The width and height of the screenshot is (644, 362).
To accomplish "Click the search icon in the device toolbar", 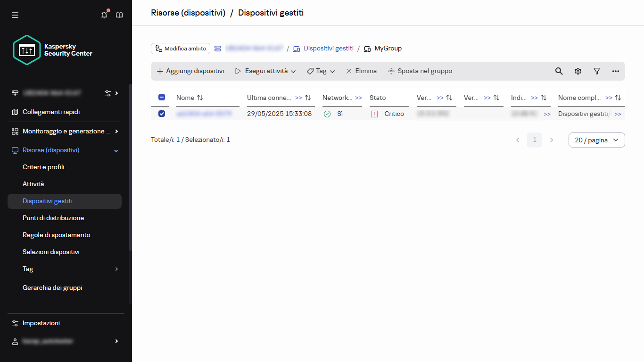I will (559, 71).
